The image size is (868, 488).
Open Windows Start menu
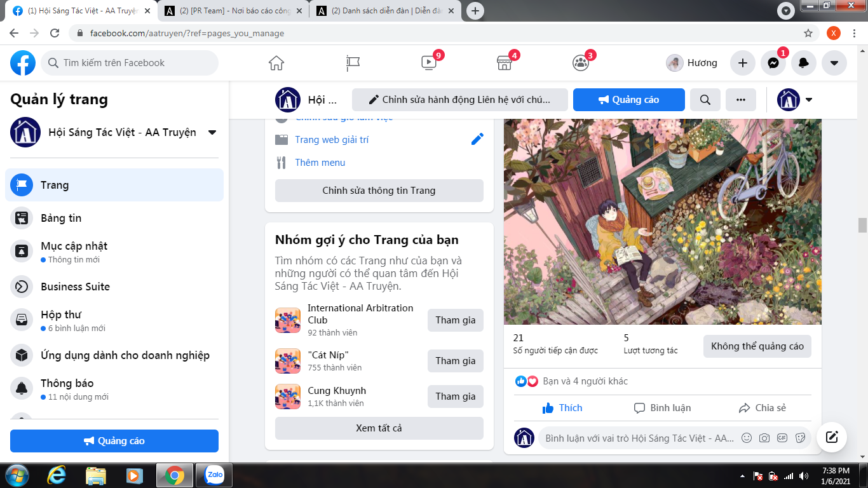17,475
